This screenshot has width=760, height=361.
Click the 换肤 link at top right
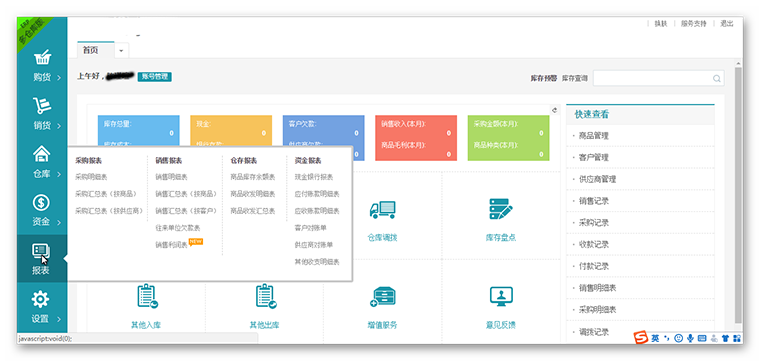(661, 23)
